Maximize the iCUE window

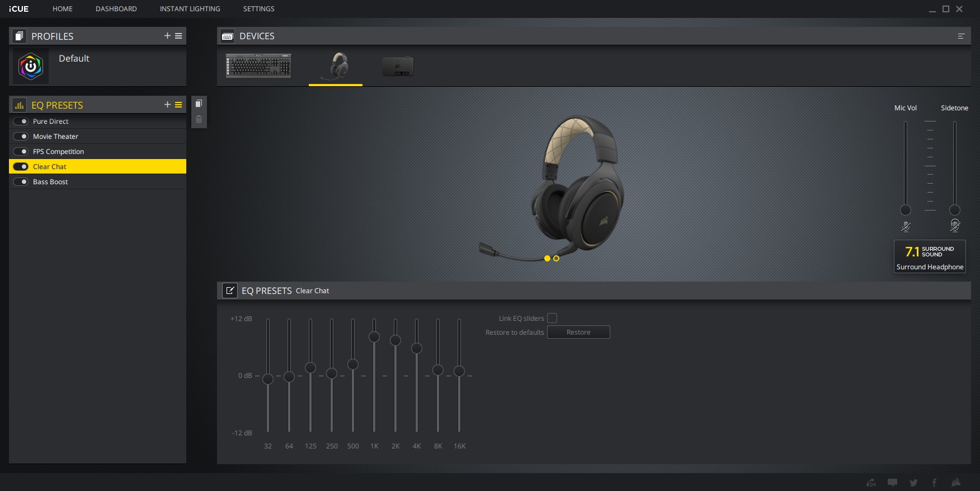click(946, 9)
